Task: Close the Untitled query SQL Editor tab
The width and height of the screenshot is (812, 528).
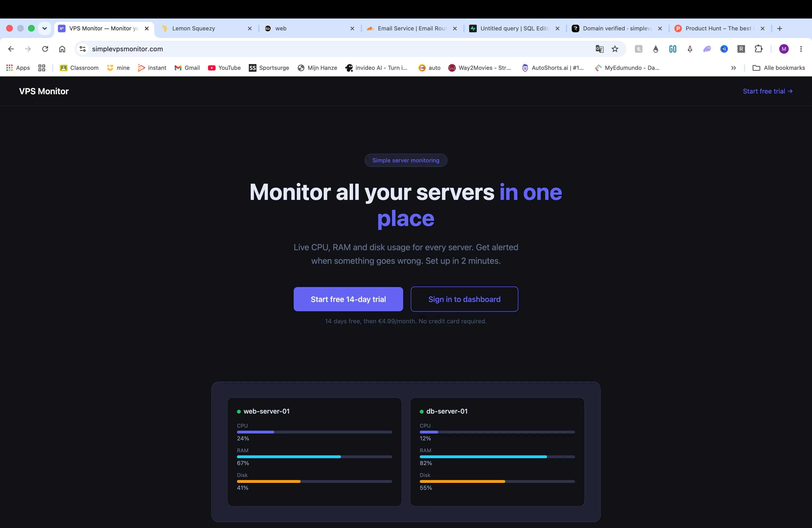Action: pyautogui.click(x=557, y=28)
